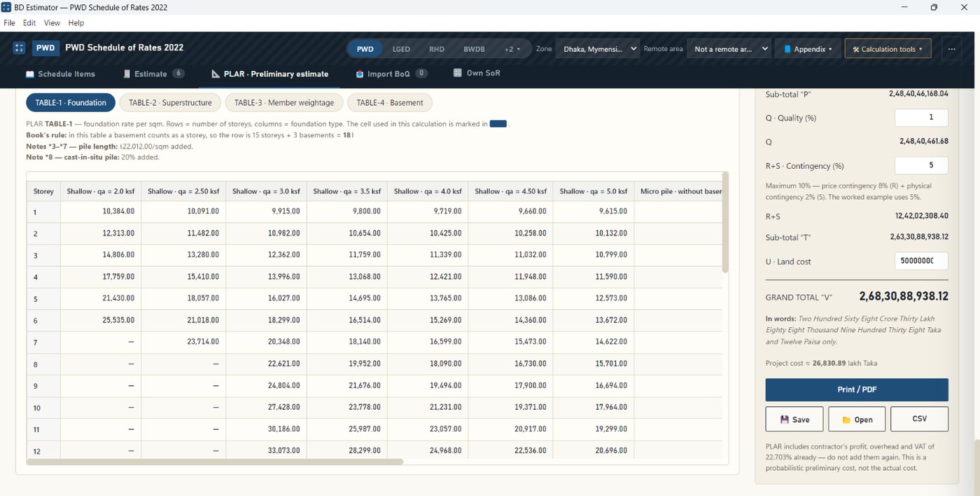Screen dimensions: 980x496
Task: Open the Import BoQ tab
Action: point(391,74)
